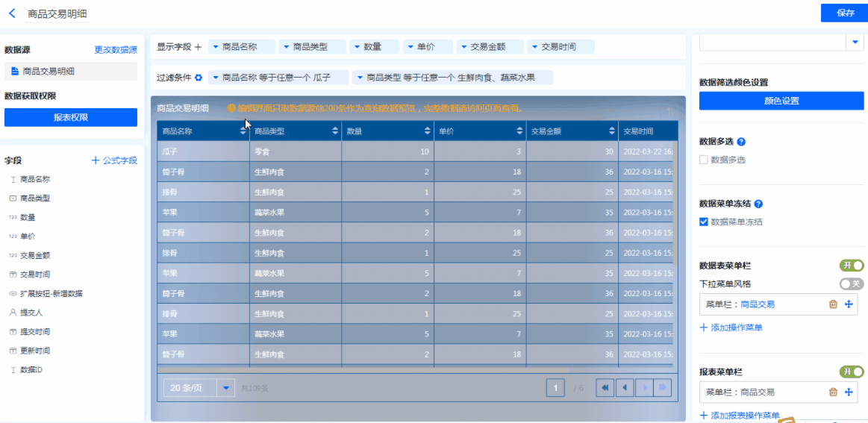Turn off the 数据表菜单栏 switch
868x423 pixels.
[x=852, y=266]
